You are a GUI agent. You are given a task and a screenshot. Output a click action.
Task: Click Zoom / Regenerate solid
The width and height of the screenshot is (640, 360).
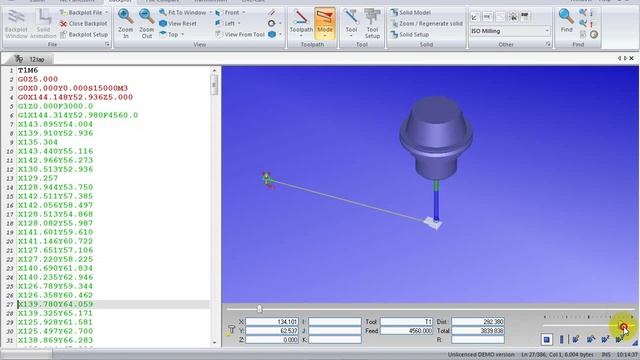point(426,24)
